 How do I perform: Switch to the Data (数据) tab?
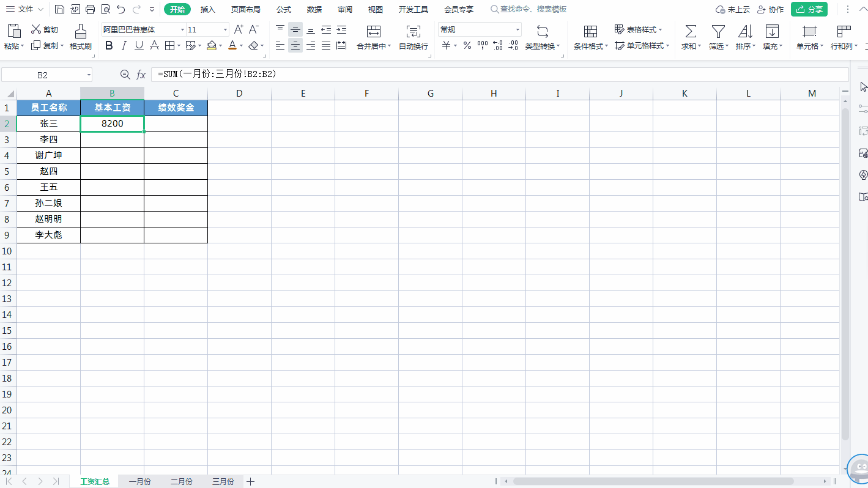tap(314, 9)
